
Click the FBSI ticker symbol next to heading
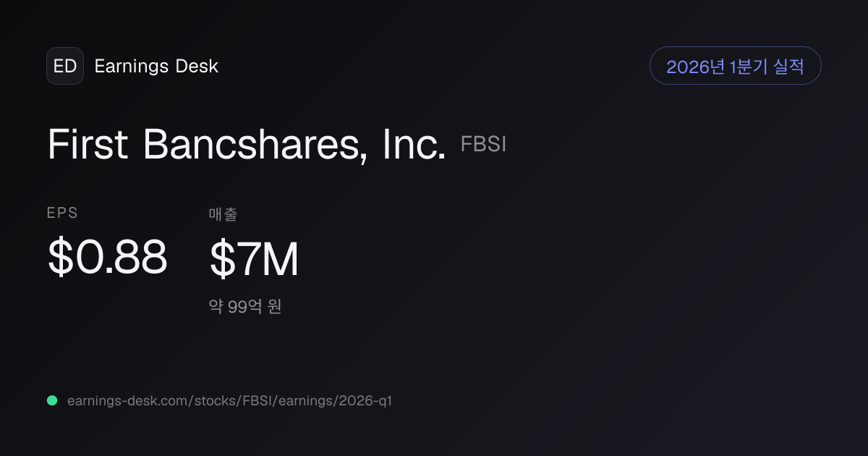pos(483,145)
